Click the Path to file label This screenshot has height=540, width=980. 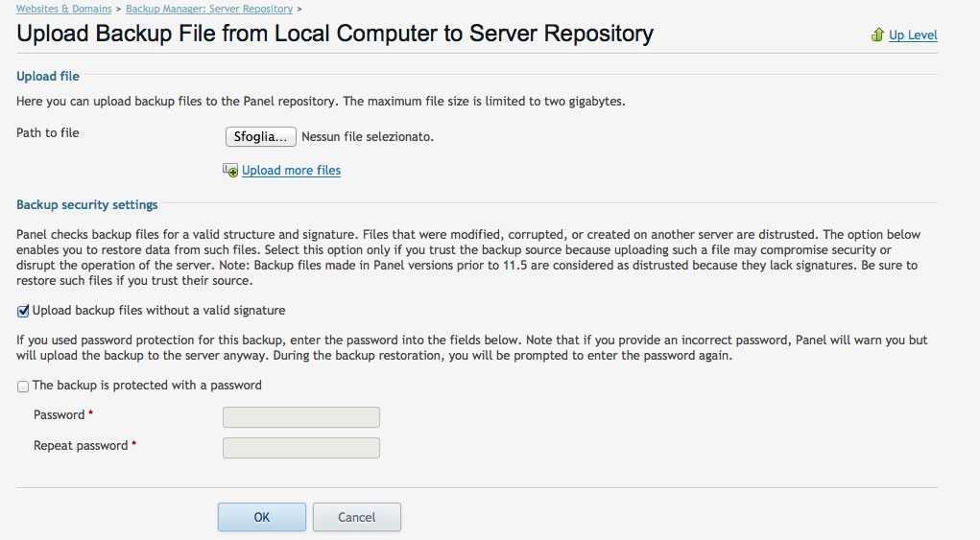click(47, 133)
